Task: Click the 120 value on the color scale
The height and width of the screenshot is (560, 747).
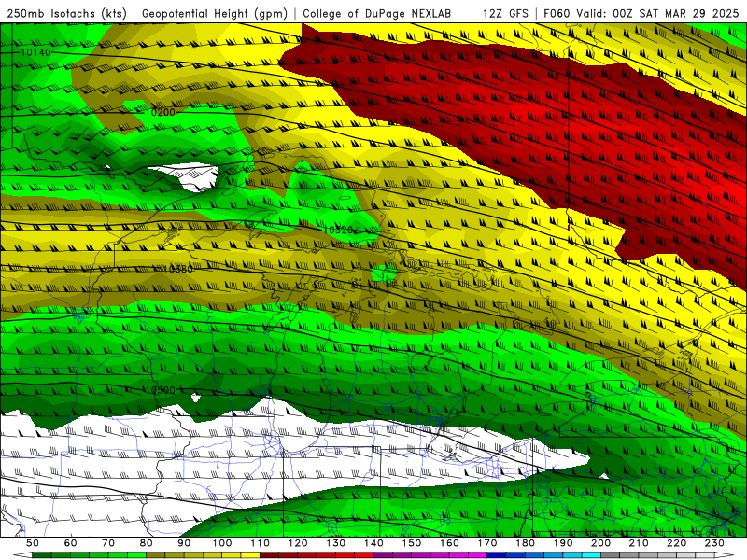Action: [x=298, y=543]
